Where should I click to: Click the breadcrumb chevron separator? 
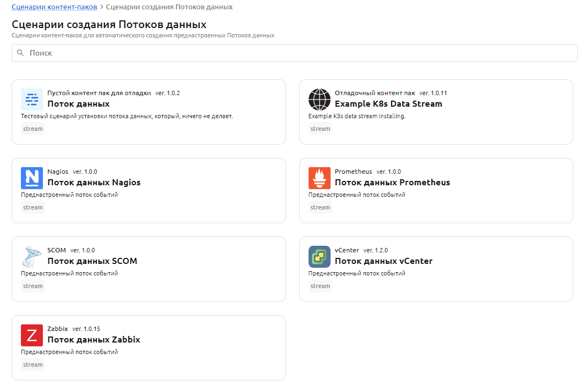coord(102,7)
